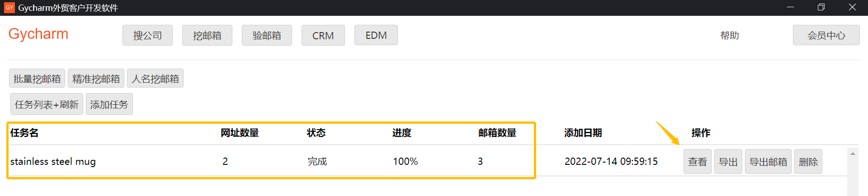Click the Gycharm logo text

click(x=38, y=34)
